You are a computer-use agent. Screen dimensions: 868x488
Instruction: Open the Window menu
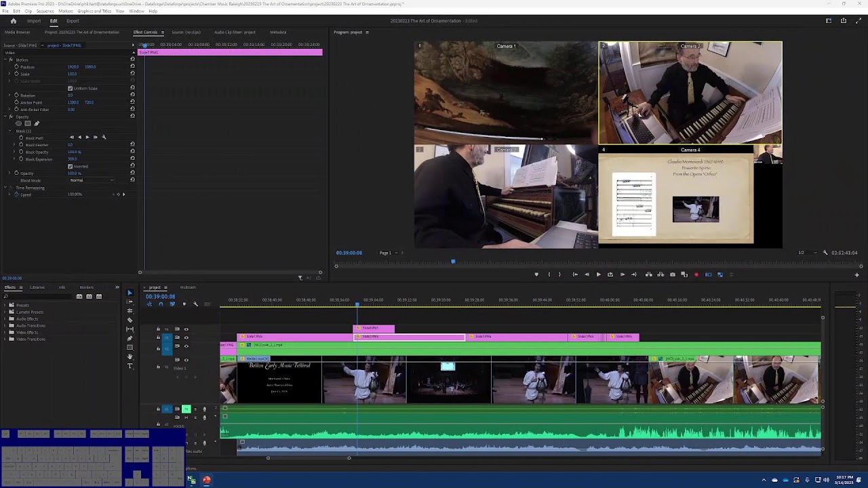tap(136, 11)
